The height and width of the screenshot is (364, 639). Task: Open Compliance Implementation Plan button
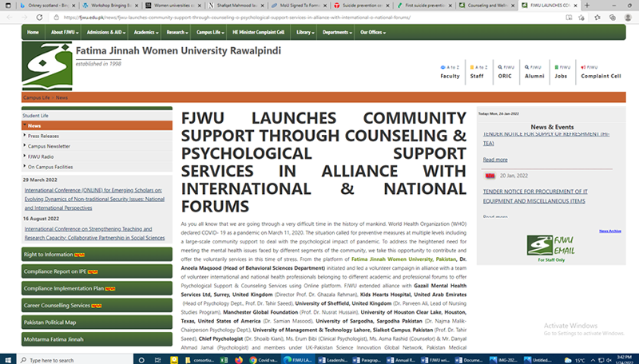click(97, 288)
